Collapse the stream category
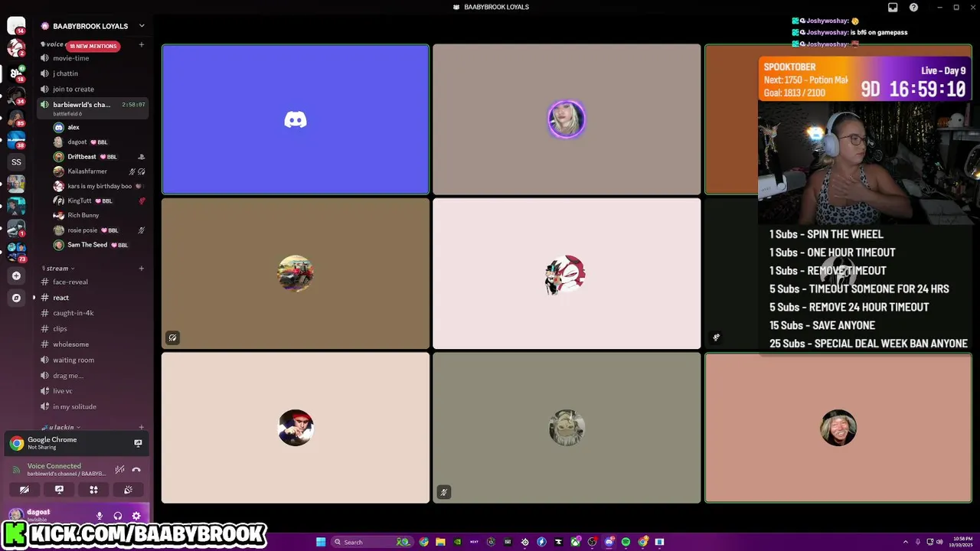The image size is (980, 551). tap(58, 269)
